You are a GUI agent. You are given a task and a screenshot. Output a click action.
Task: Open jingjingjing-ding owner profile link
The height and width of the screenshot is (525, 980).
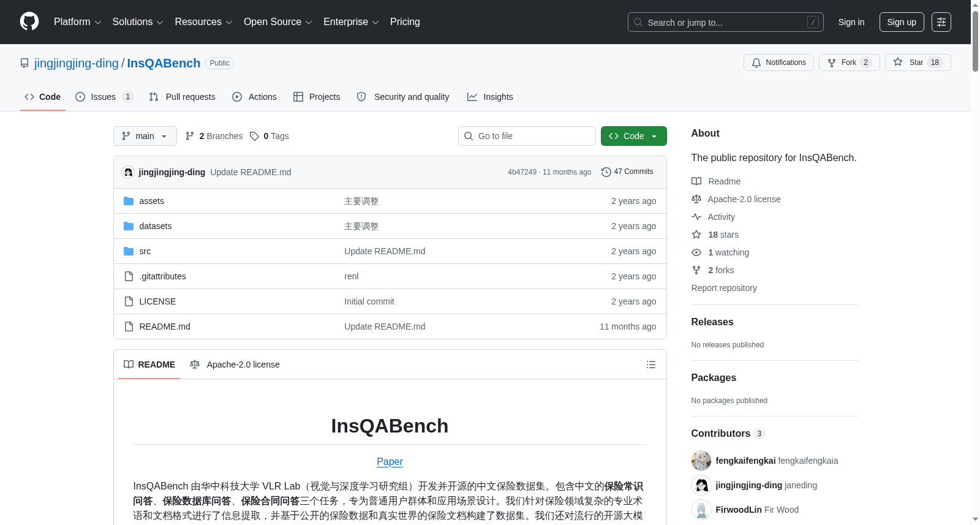click(77, 63)
